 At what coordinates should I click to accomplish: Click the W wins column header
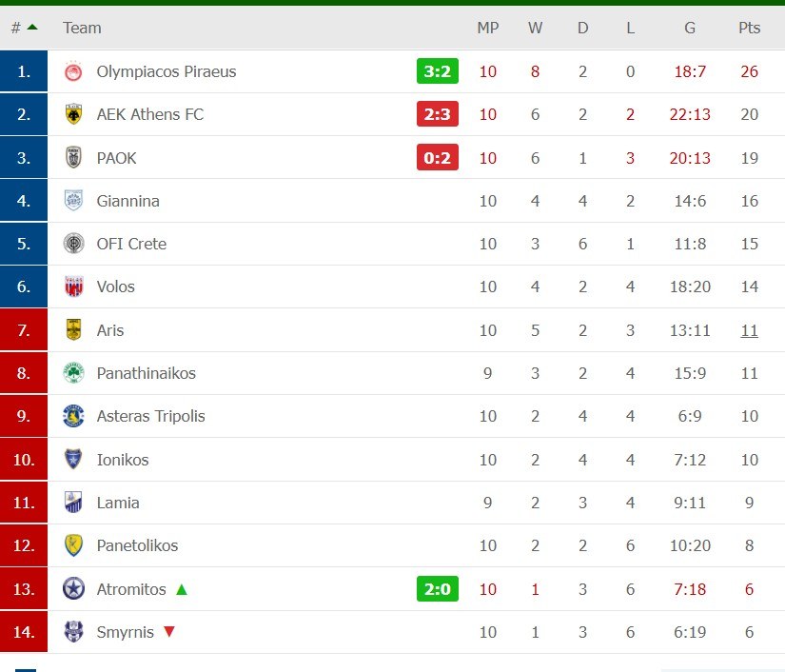click(x=535, y=28)
